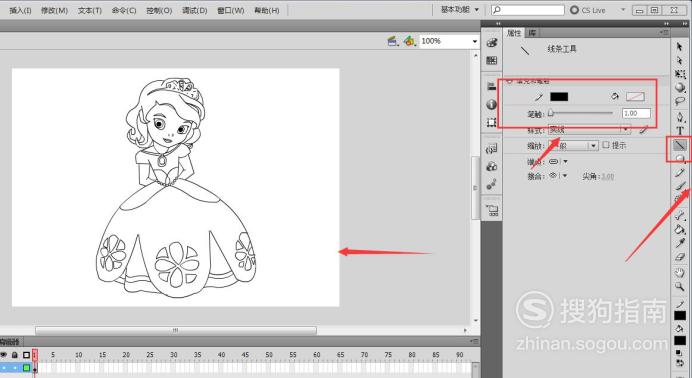This screenshot has width=692, height=378.
Task: Select the Hand tool
Action: pos(680,273)
